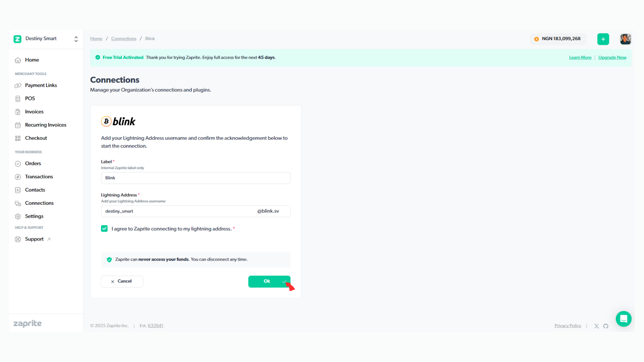Click the Free Trial Activated check icon
This screenshot has width=644, height=362.
[97, 58]
